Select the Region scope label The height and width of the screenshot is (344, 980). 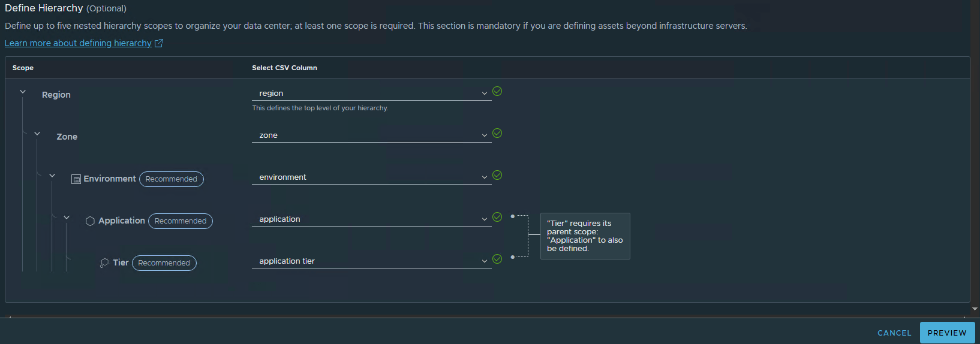click(56, 95)
